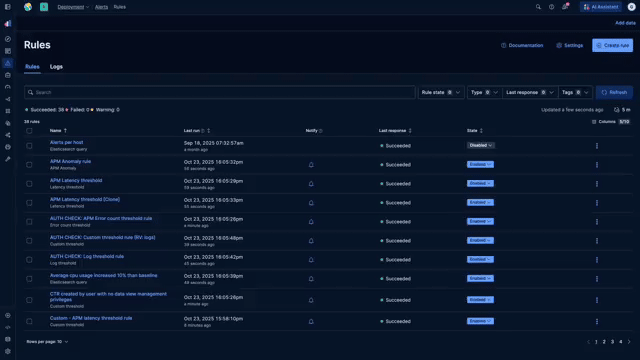
Task: Expand the Rule state filter dropdown
Action: (441, 93)
